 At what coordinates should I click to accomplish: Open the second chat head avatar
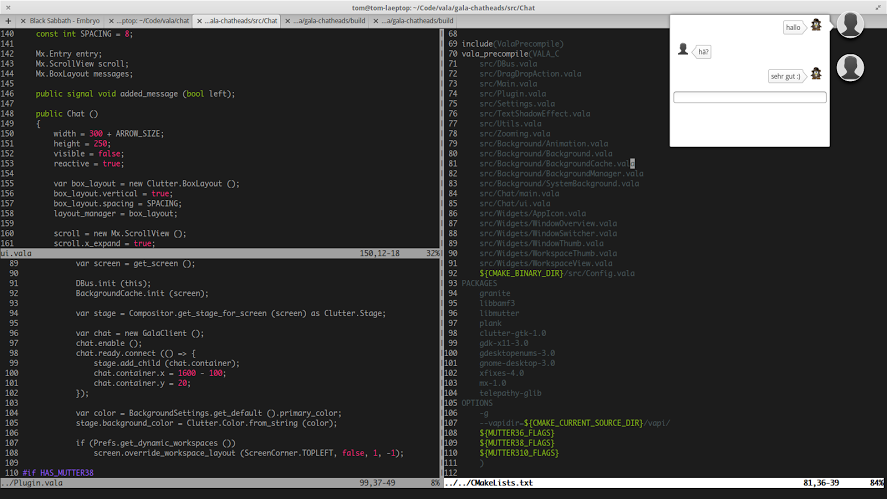pos(850,67)
